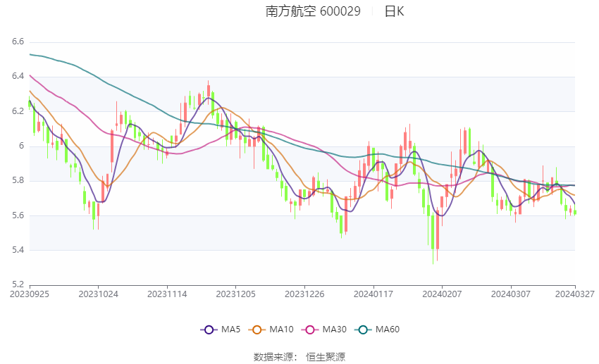599x364 pixels.
Task: Click the 20231114 x-axis date label
Action: coord(167,294)
